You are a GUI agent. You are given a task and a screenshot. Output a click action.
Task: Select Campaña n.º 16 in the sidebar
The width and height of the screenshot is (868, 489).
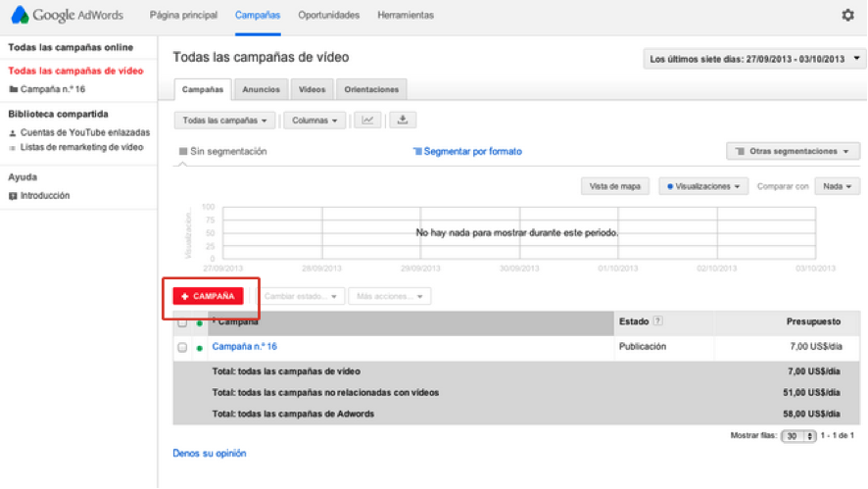click(x=52, y=89)
